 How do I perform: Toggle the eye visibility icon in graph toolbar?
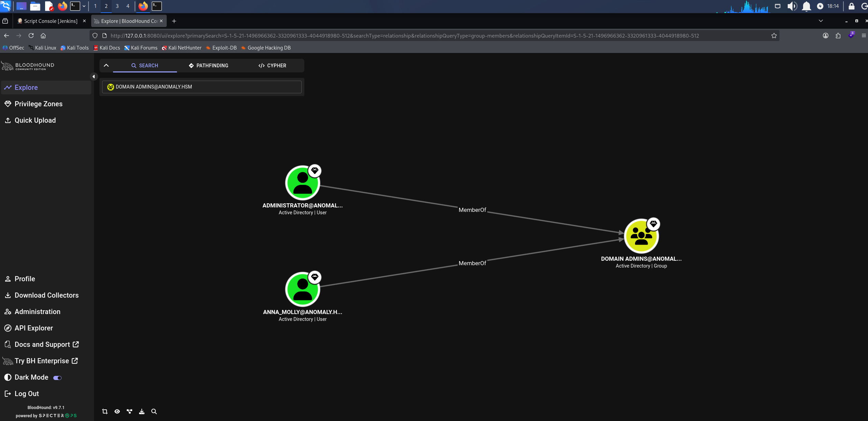tap(117, 411)
